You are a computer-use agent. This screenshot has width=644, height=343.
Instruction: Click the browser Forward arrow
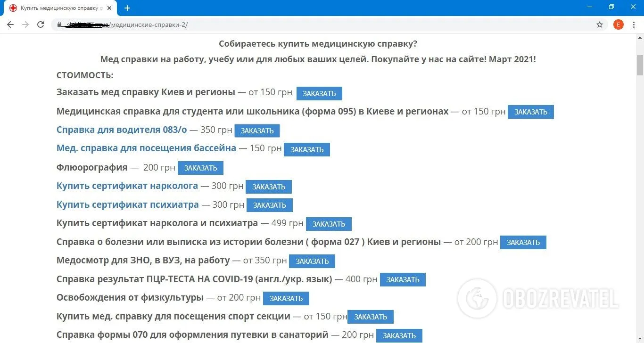pos(25,25)
